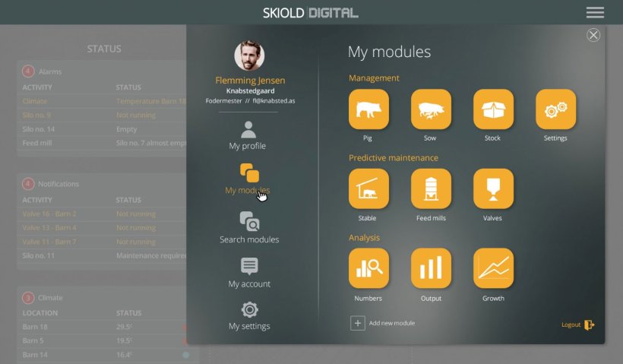Screen dimensions: 623x364
Task: Open My settings
Action: click(x=249, y=316)
